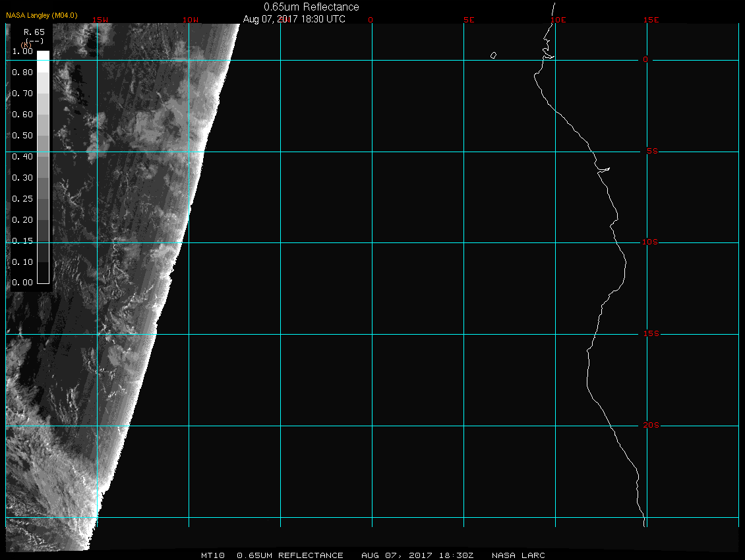Click the 0.80 value on the colorbar
The image size is (745, 560).
(22, 72)
